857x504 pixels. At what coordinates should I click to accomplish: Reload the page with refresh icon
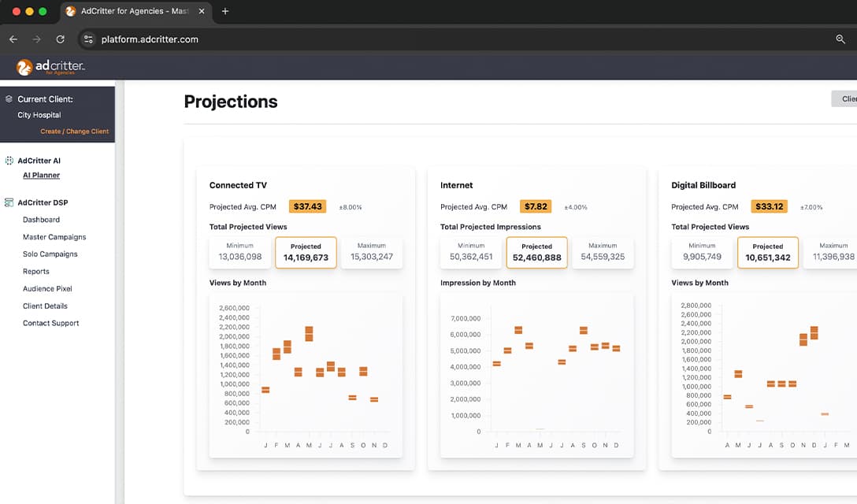click(x=60, y=39)
